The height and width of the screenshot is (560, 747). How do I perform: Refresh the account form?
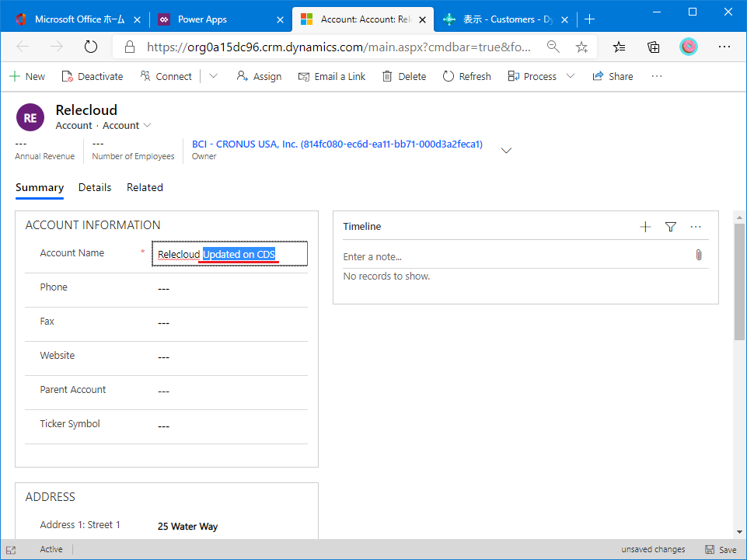tap(467, 76)
